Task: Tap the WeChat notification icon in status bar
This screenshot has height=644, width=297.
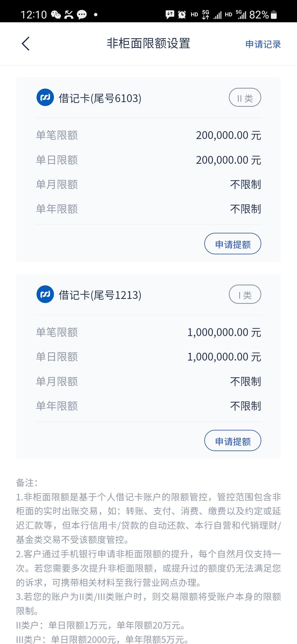Action: [x=56, y=15]
